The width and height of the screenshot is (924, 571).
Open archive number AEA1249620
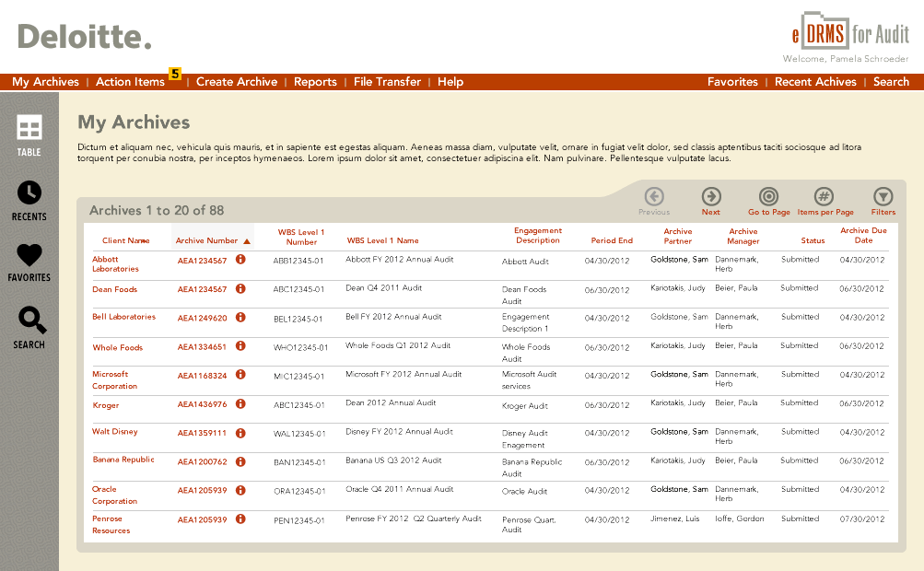pos(202,319)
